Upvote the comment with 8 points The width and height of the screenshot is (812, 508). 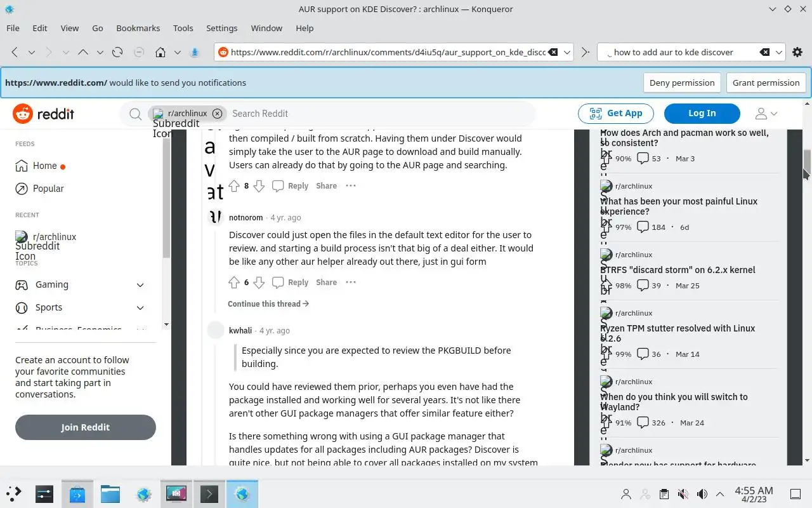[234, 185]
